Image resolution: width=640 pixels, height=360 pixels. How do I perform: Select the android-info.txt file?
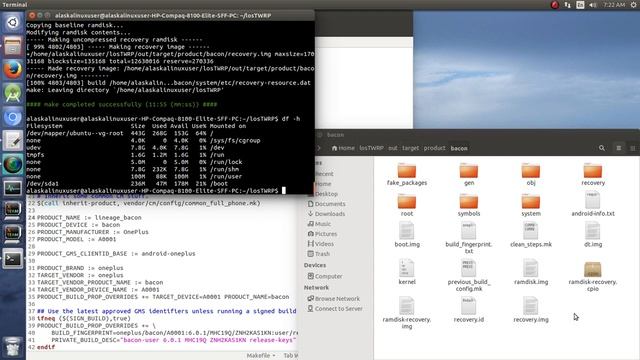point(593,205)
